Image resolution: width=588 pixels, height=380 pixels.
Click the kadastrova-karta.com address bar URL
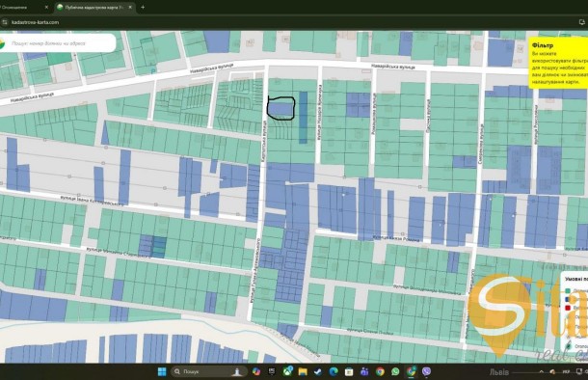(x=35, y=22)
